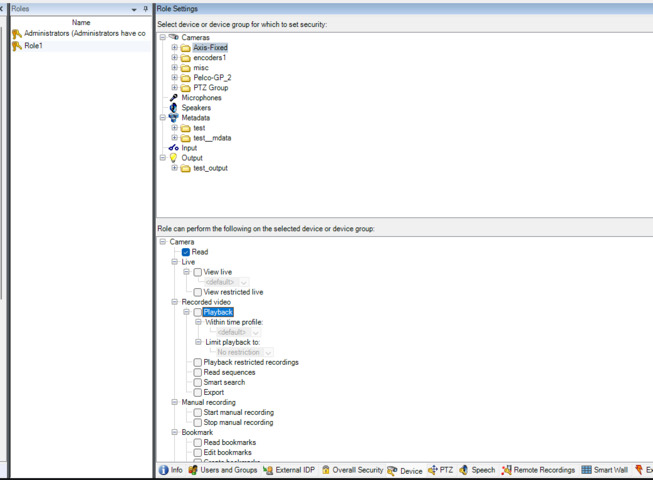Click the Microphones device icon
Screen dimensions: 653x480
click(174, 98)
